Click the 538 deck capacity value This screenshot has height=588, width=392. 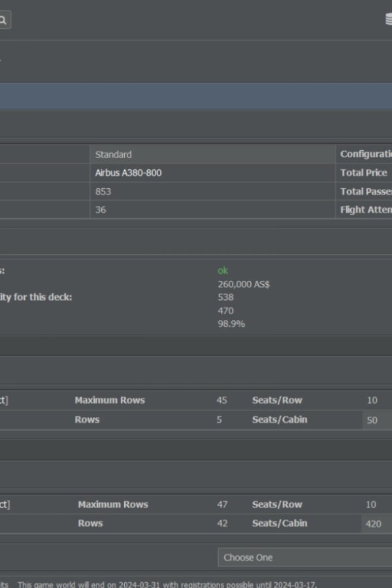226,297
